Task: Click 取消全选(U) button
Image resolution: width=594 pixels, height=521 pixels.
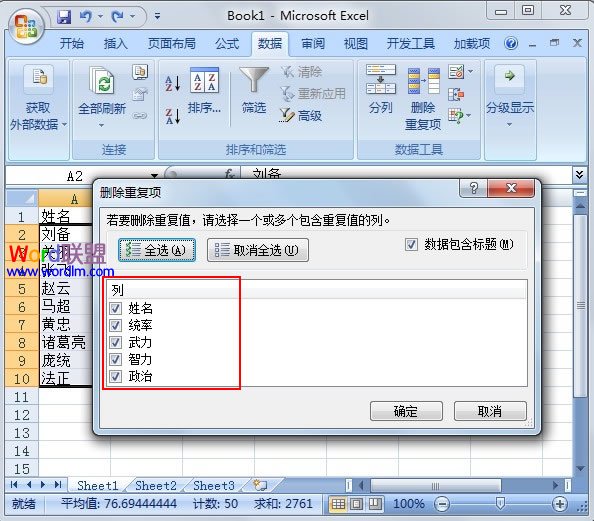Action: tap(258, 250)
